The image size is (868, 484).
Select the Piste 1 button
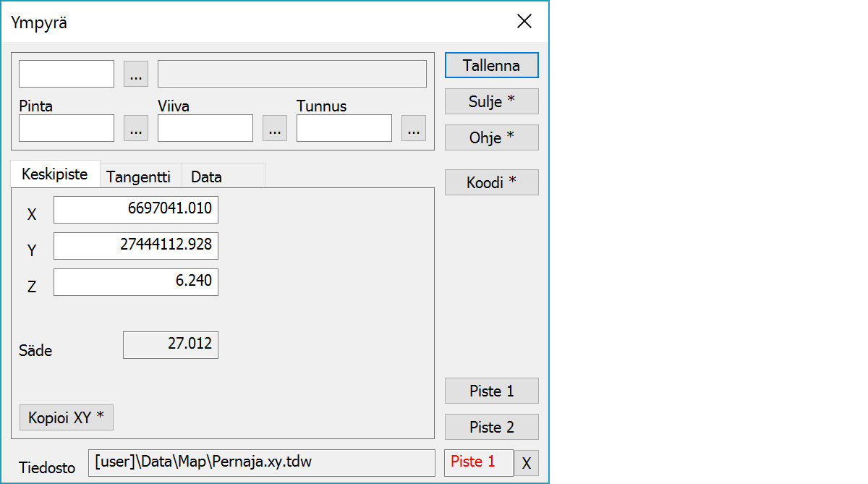pos(491,391)
